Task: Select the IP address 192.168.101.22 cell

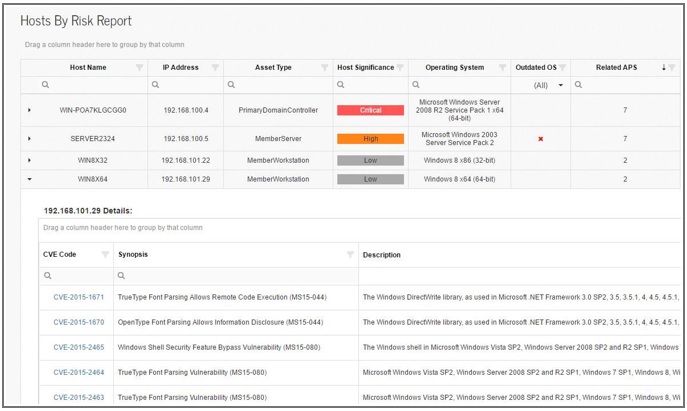Action: click(x=186, y=160)
